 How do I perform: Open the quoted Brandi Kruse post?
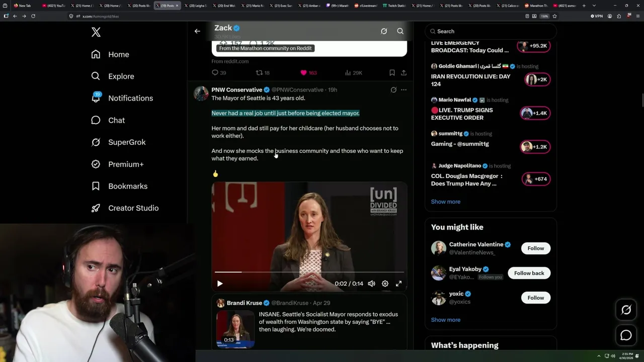(x=309, y=322)
